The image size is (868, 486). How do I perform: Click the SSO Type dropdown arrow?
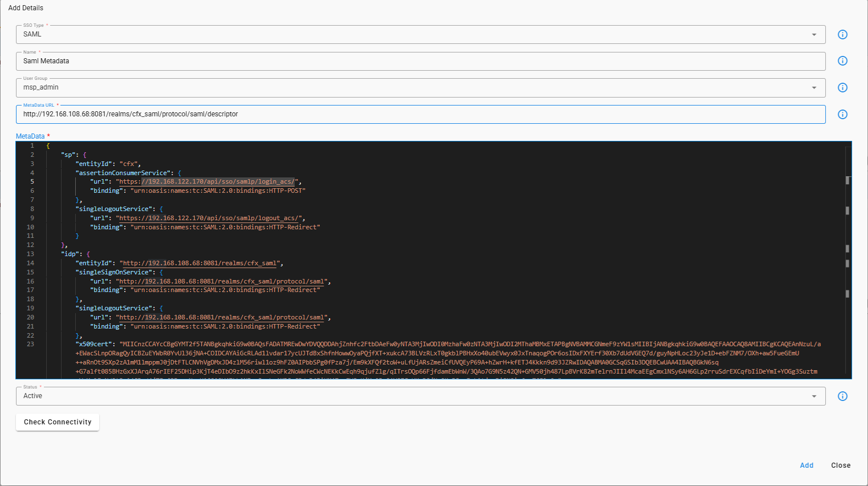pyautogui.click(x=814, y=34)
